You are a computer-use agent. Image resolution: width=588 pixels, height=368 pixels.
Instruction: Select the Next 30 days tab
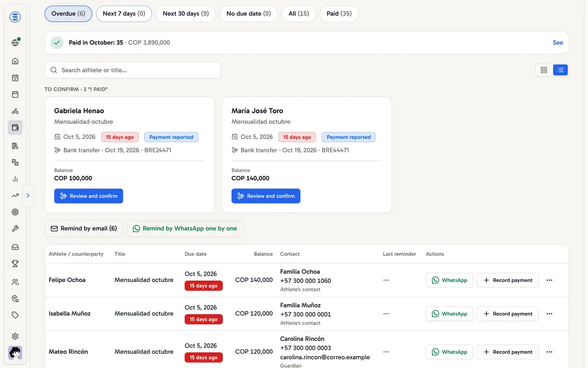pos(186,14)
